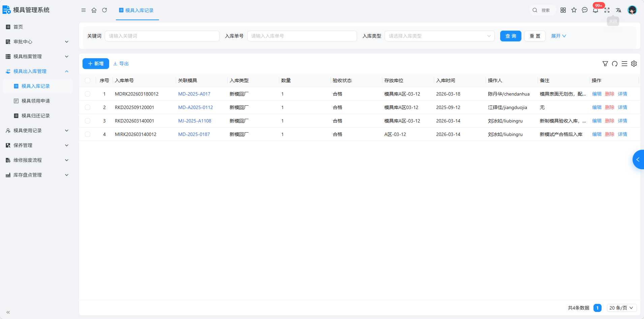Check row RKD202509120001

88,107
